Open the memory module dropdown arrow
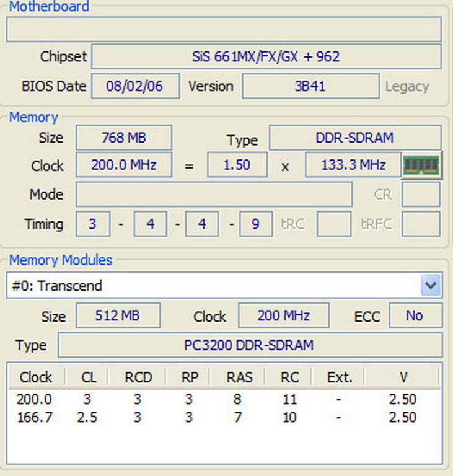The height and width of the screenshot is (476, 453). [x=430, y=286]
